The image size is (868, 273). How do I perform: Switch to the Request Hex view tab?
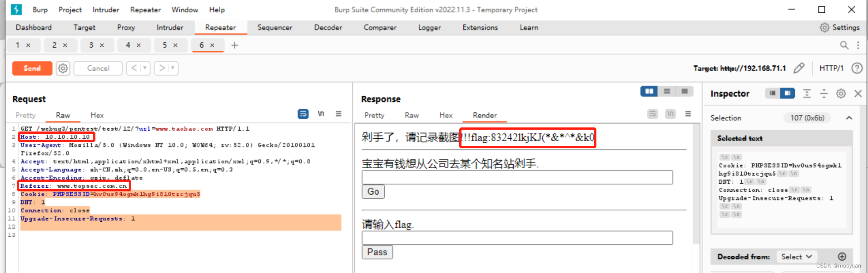point(97,115)
